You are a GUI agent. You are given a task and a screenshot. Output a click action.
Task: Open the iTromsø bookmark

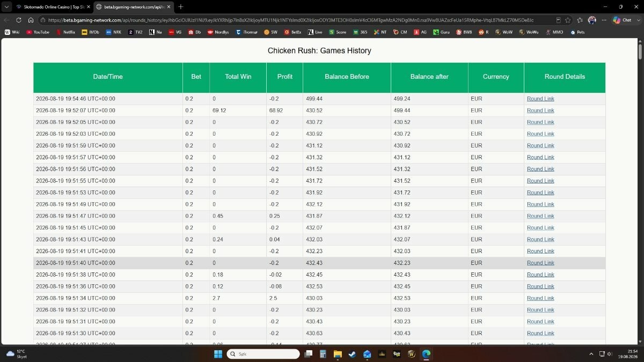[x=247, y=32]
